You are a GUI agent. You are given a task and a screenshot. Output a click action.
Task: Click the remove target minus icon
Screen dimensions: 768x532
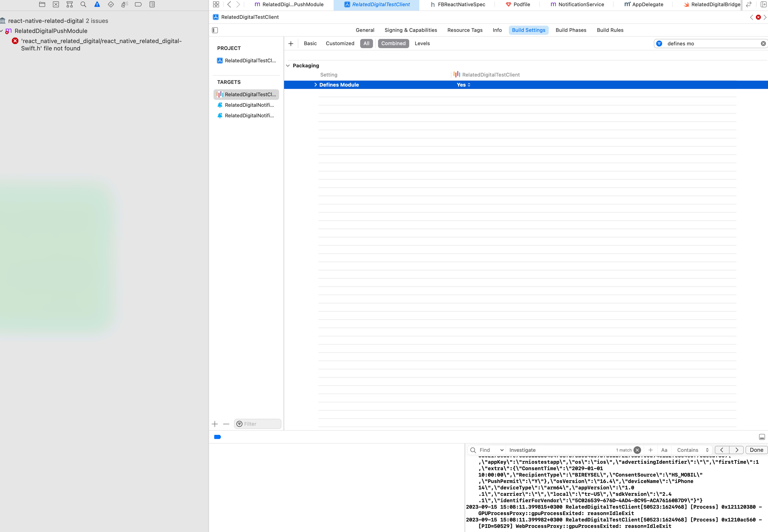[x=226, y=423]
